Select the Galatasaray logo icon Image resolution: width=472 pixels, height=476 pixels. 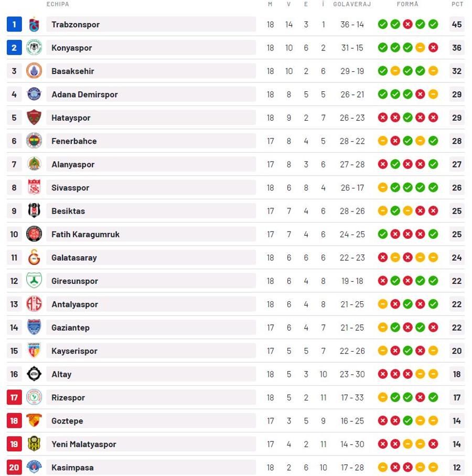(x=34, y=258)
